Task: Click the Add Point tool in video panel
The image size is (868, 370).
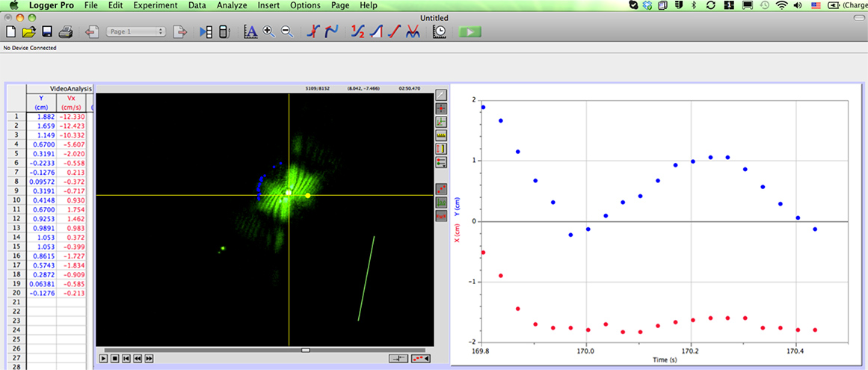Action: coord(441,108)
